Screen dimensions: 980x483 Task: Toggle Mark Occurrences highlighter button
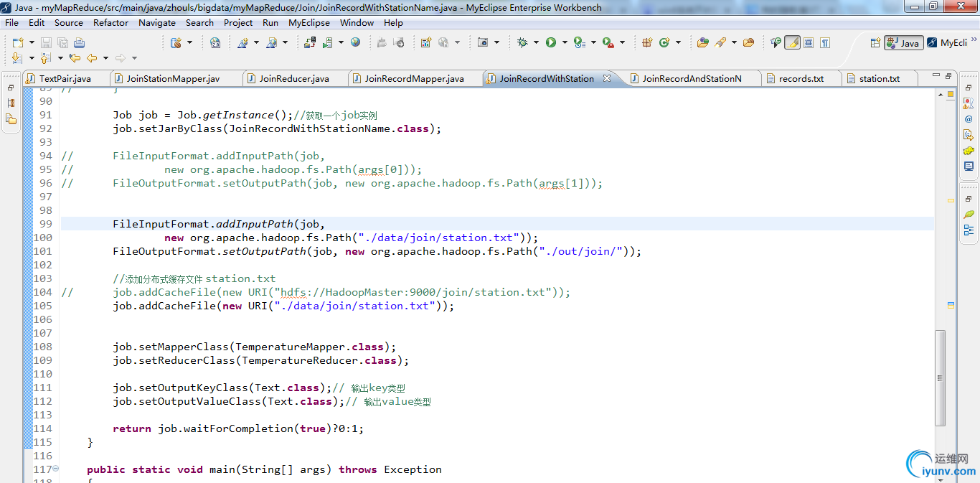pyautogui.click(x=792, y=42)
